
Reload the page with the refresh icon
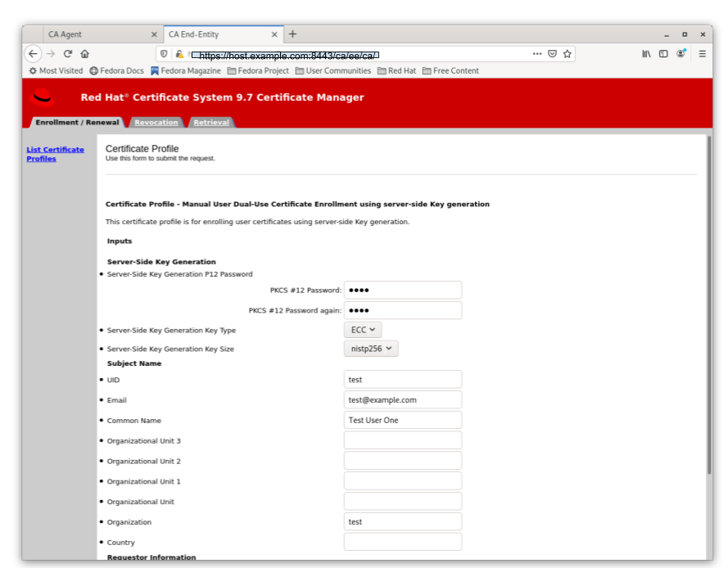pyautogui.click(x=68, y=54)
